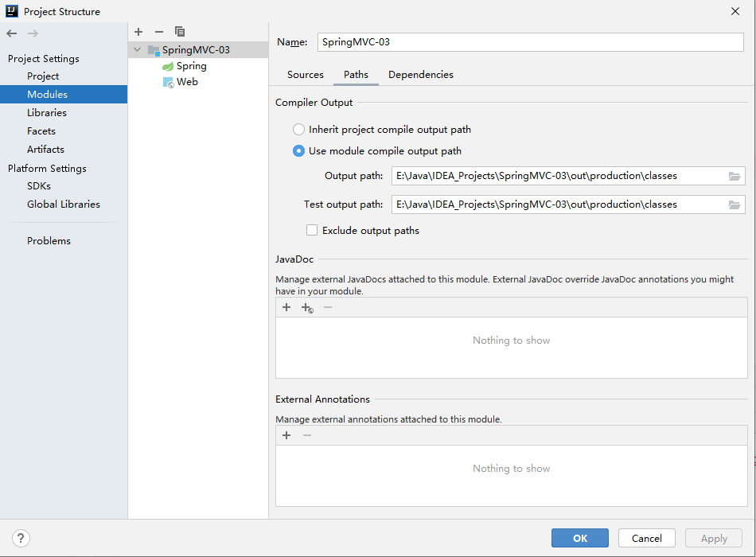Screen dimensions: 756x557
Task: Switch to the Dependencies tab
Action: click(421, 75)
